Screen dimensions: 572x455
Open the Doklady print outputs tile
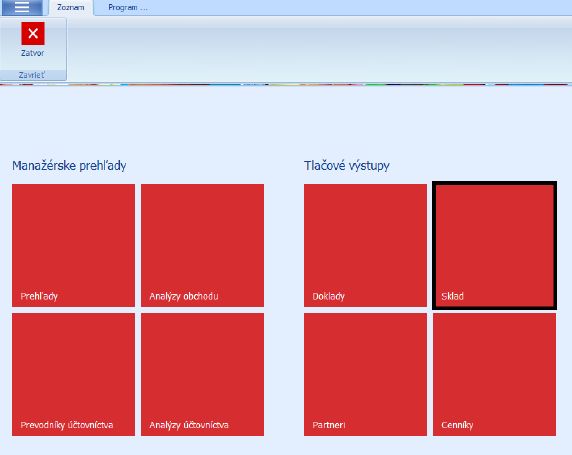click(x=365, y=245)
